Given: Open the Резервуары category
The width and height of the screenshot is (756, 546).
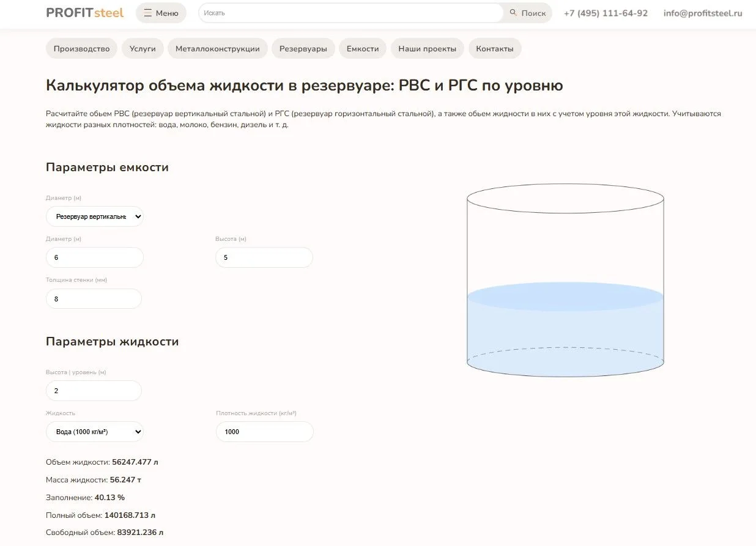Looking at the screenshot, I should coord(303,49).
